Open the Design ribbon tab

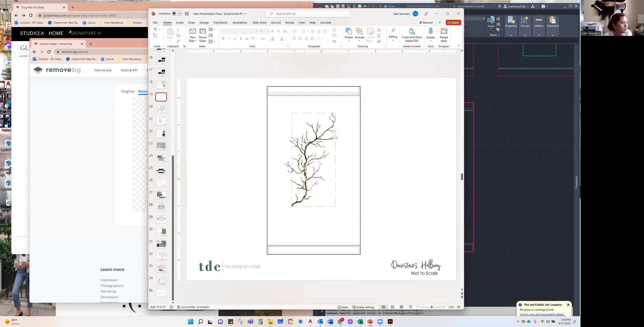[x=204, y=22]
